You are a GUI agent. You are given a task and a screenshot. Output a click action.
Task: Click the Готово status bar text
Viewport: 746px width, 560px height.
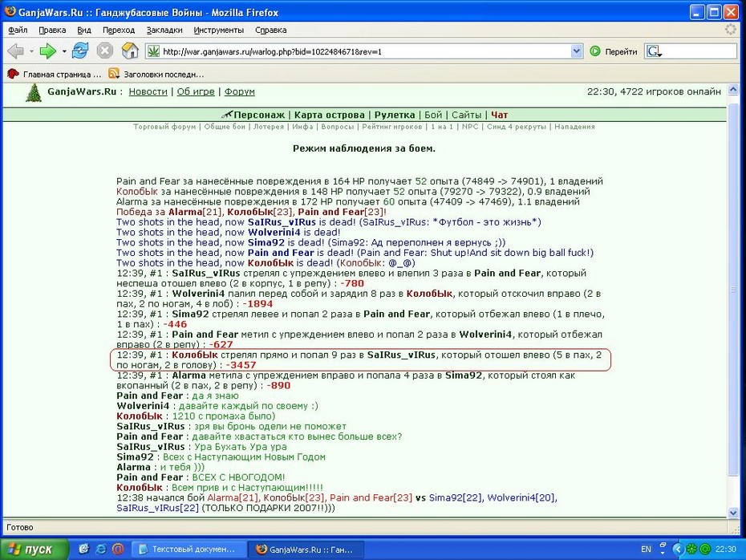[20, 527]
